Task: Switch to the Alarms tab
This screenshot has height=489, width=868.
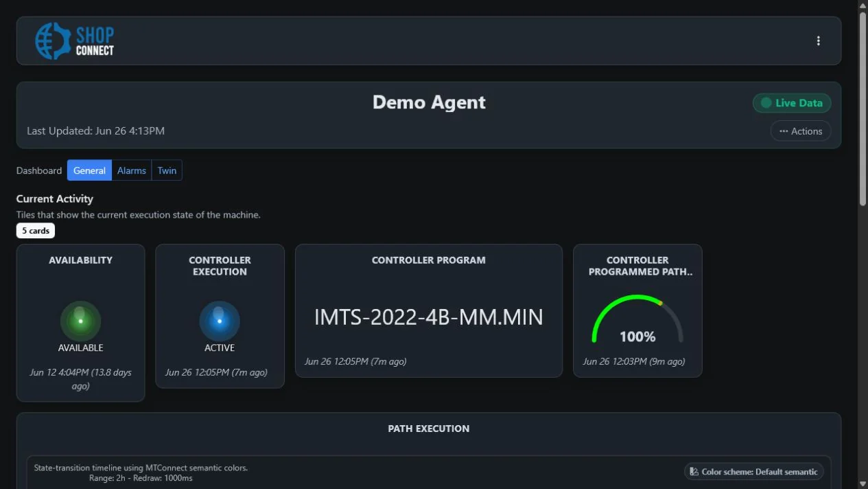Action: click(132, 170)
